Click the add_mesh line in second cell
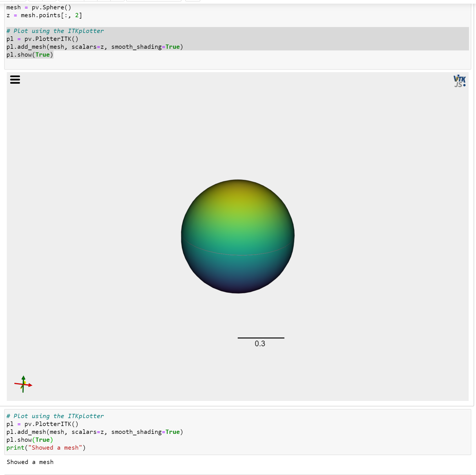The width and height of the screenshot is (476, 475). [95, 432]
